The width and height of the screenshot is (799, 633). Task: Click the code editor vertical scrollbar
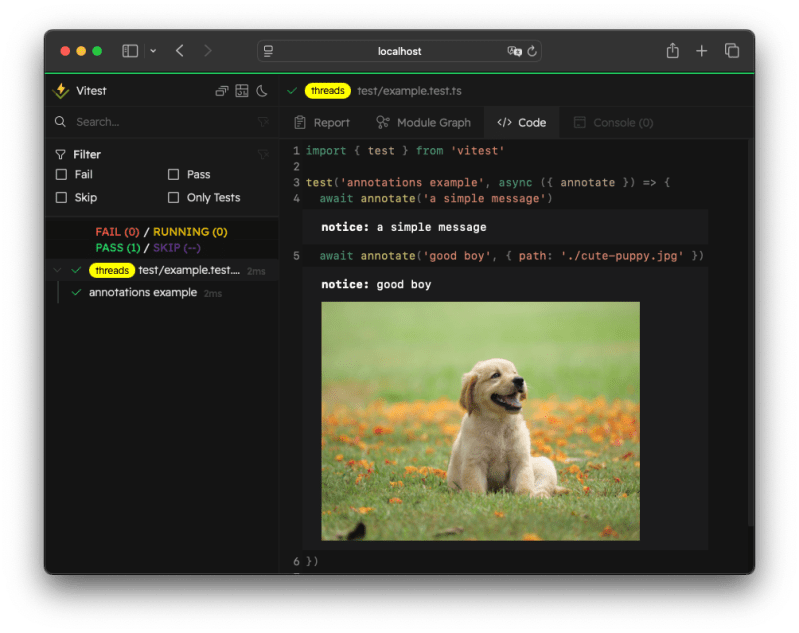[x=751, y=331]
